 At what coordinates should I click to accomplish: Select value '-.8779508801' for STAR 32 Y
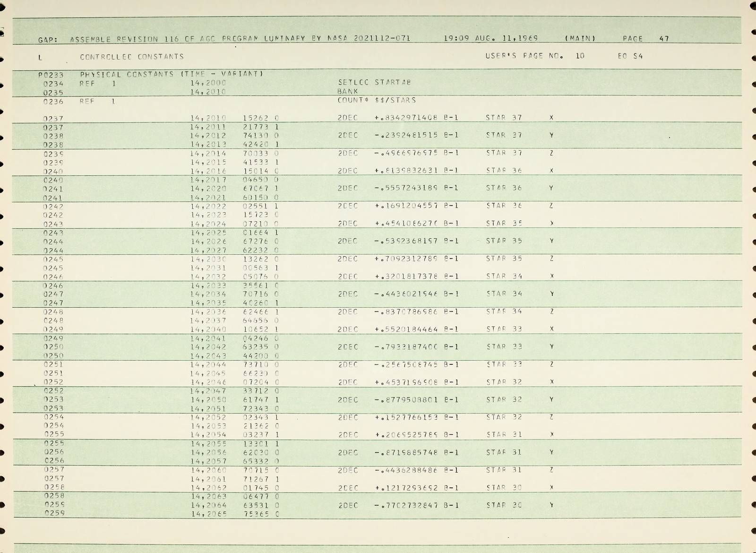(x=406, y=400)
